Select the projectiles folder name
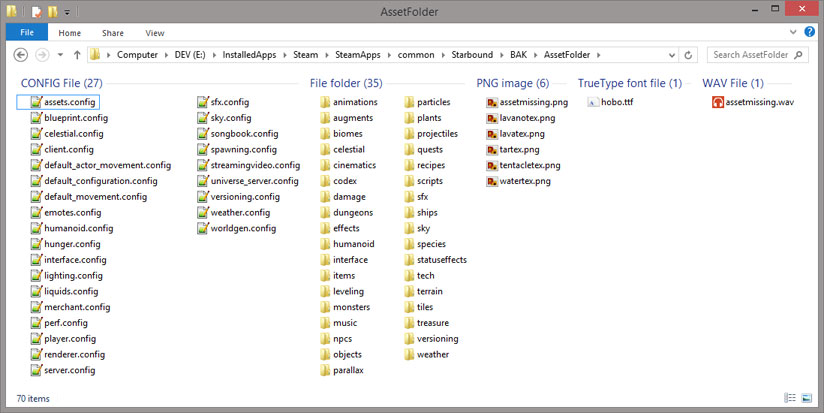 [x=437, y=133]
